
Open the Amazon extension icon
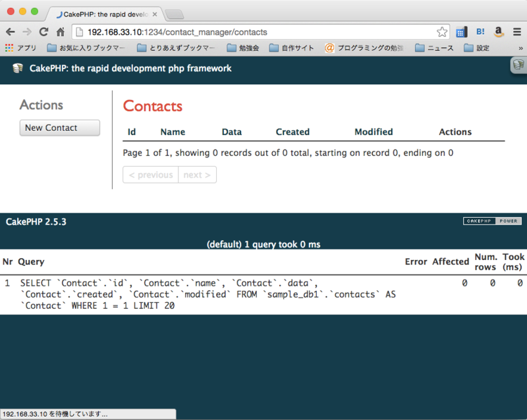(x=499, y=32)
